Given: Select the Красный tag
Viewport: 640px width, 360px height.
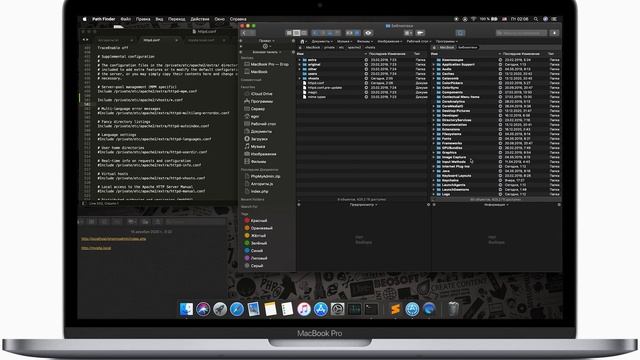Looking at the screenshot, I should point(256,220).
